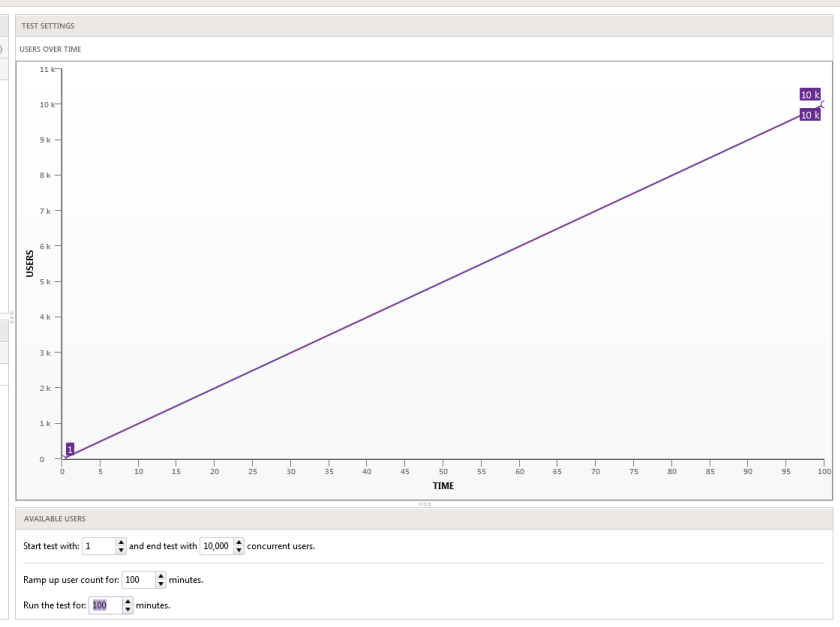The height and width of the screenshot is (627, 840).
Task: Click the AVAILABLE USERS section header
Action: coord(424,519)
